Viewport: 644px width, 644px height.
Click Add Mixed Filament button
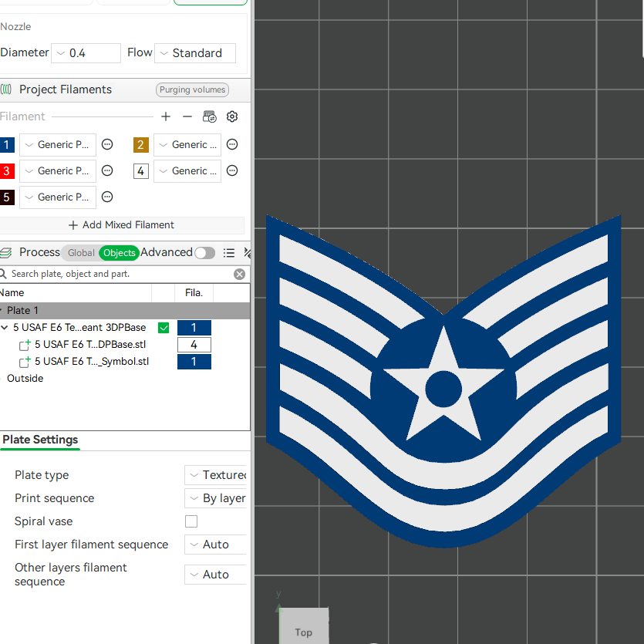[122, 225]
